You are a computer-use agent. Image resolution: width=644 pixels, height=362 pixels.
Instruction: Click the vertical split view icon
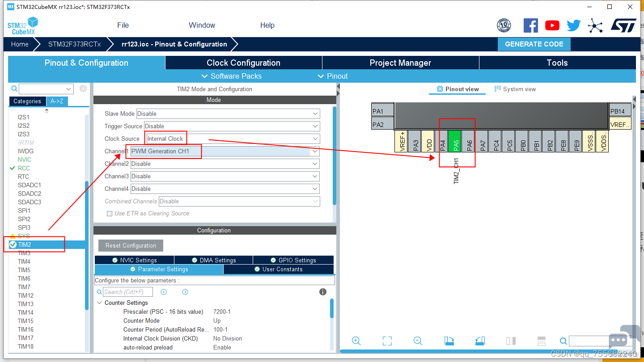[x=511, y=341]
